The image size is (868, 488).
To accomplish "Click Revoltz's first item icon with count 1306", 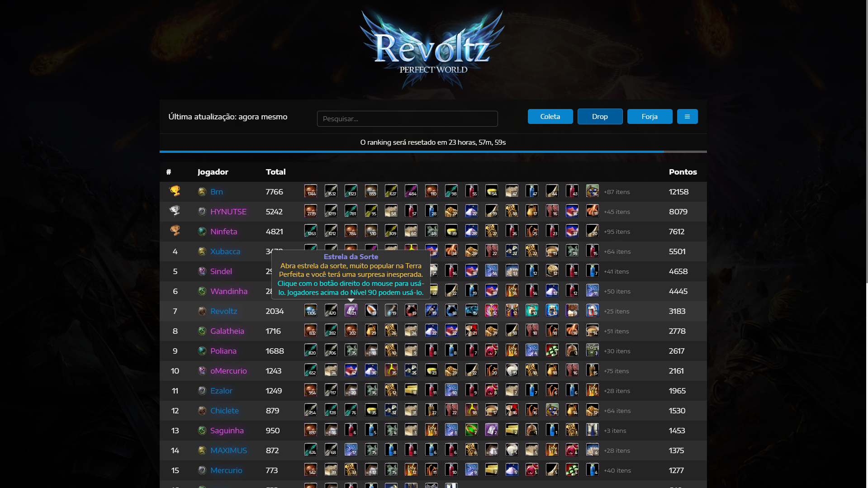I will click(x=311, y=310).
